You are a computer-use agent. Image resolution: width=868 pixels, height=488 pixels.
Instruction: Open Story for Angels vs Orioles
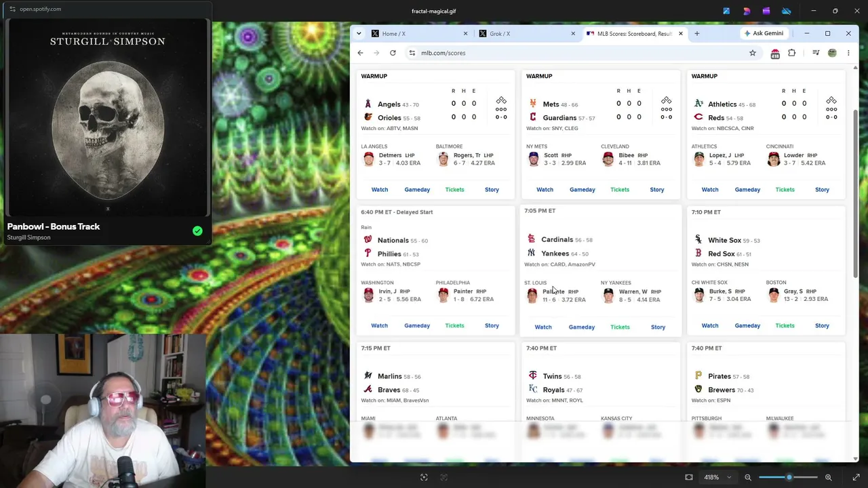[492, 190]
